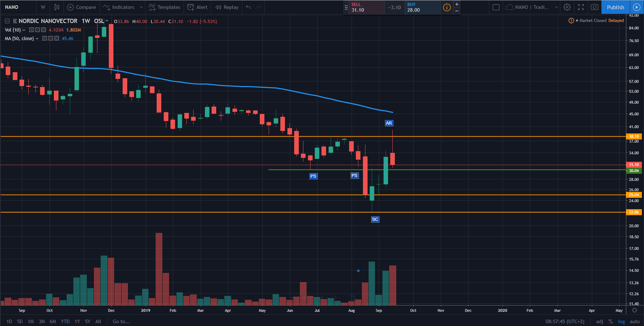Select the AR chart label
The width and height of the screenshot is (644, 326).
[x=389, y=123]
